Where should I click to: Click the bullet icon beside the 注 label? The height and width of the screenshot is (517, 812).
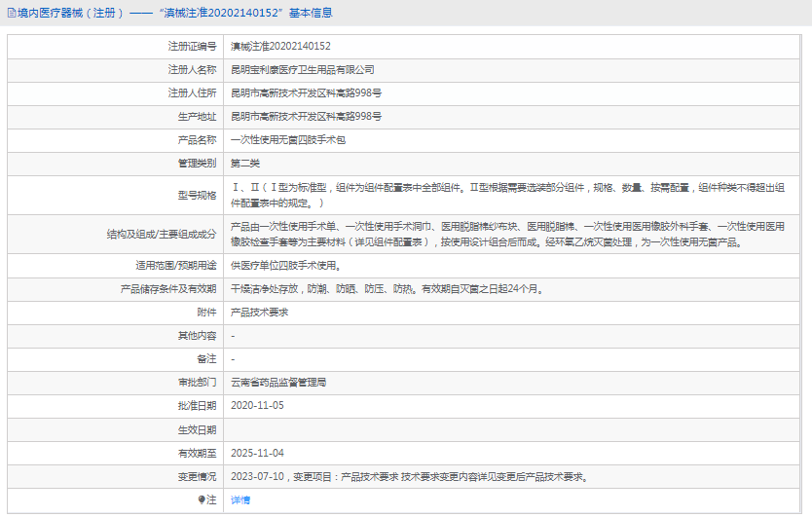pyautogui.click(x=202, y=499)
